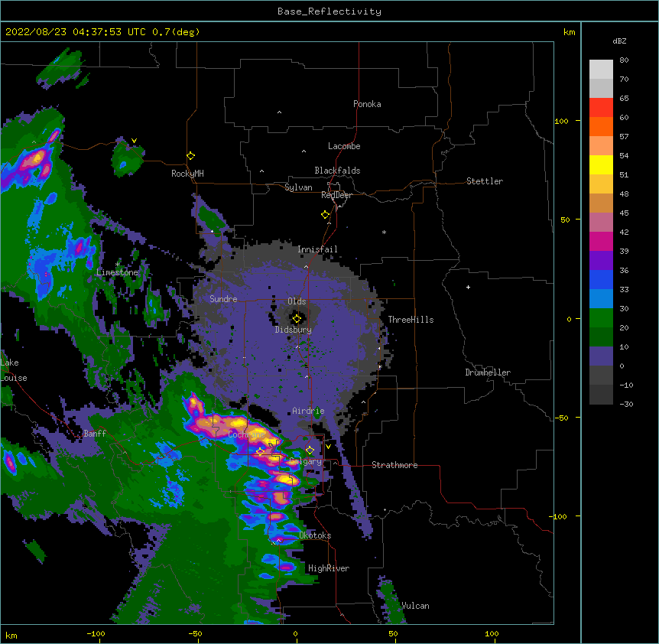Viewport: 659px width, 644px height.
Task: Click the white 80 dBZ legend swatch
Action: coord(601,70)
